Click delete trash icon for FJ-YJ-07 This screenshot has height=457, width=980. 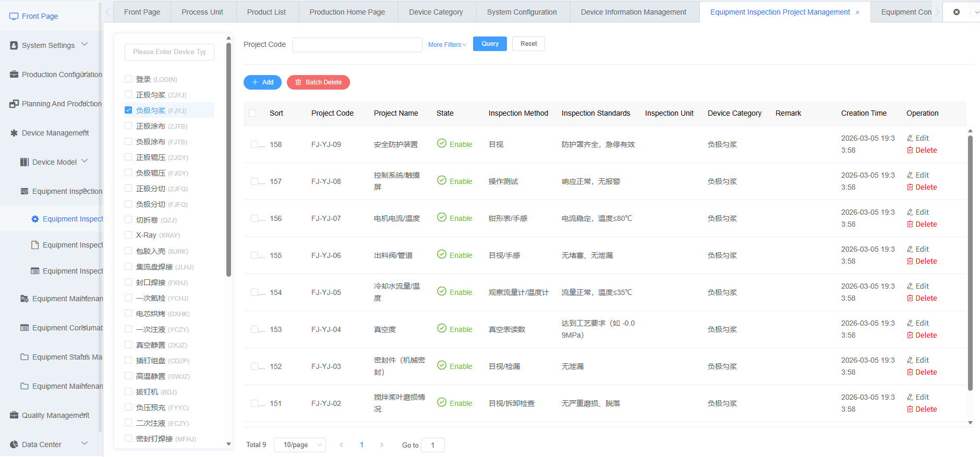[910, 224]
